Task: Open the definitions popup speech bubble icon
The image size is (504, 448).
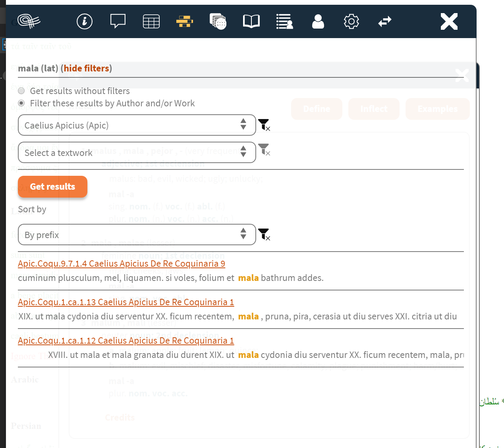Action: pyautogui.click(x=118, y=21)
